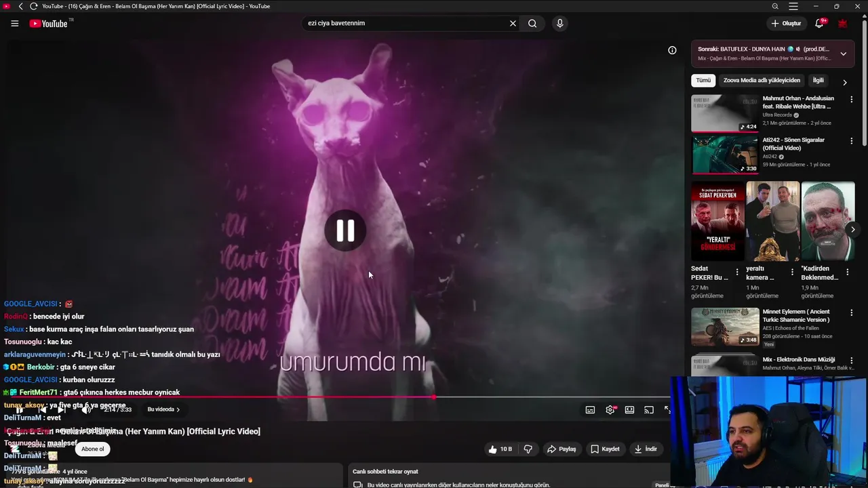868x488 pixels.
Task: Switch player to theater mode
Action: pyautogui.click(x=629, y=409)
